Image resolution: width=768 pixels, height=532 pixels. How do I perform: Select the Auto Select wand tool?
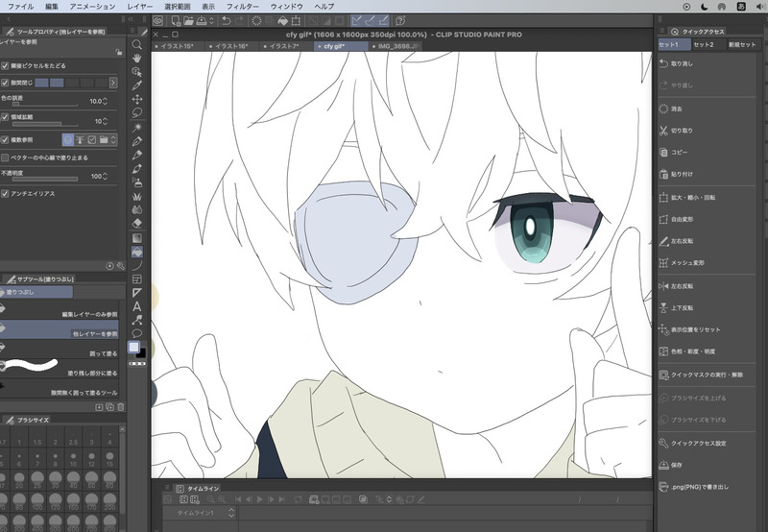point(137,128)
